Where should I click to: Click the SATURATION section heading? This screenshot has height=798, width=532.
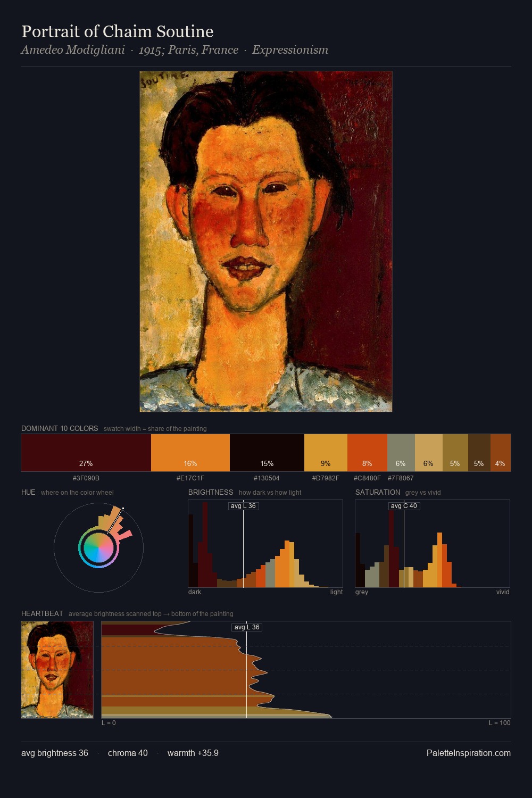coord(378,492)
